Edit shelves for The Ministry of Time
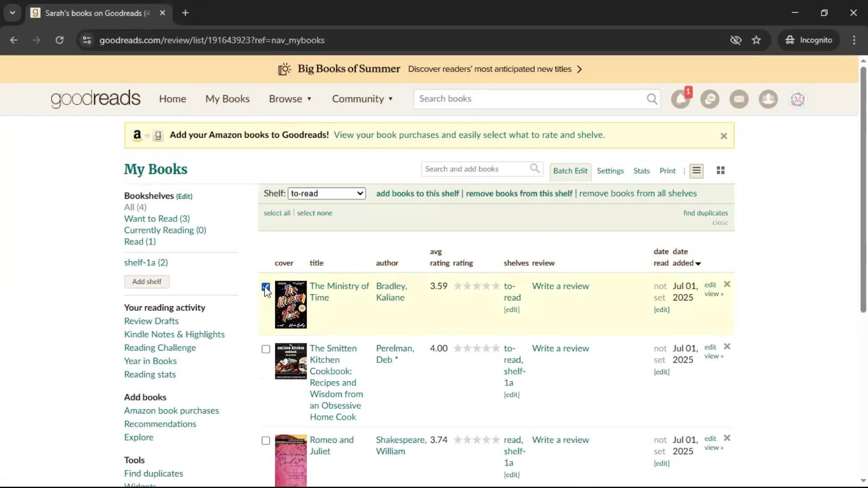The image size is (868, 488). coord(512,310)
